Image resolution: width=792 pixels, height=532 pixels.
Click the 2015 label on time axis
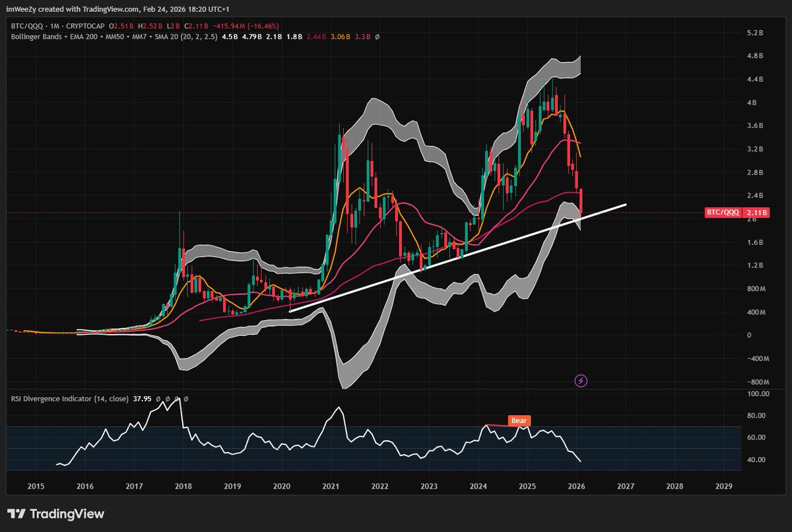36,486
